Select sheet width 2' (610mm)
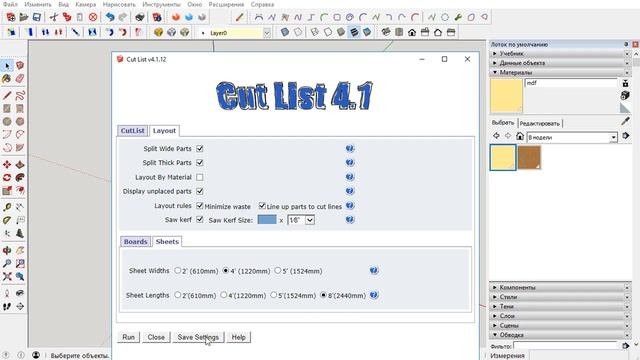Viewport: 640px width, 360px height. point(178,270)
